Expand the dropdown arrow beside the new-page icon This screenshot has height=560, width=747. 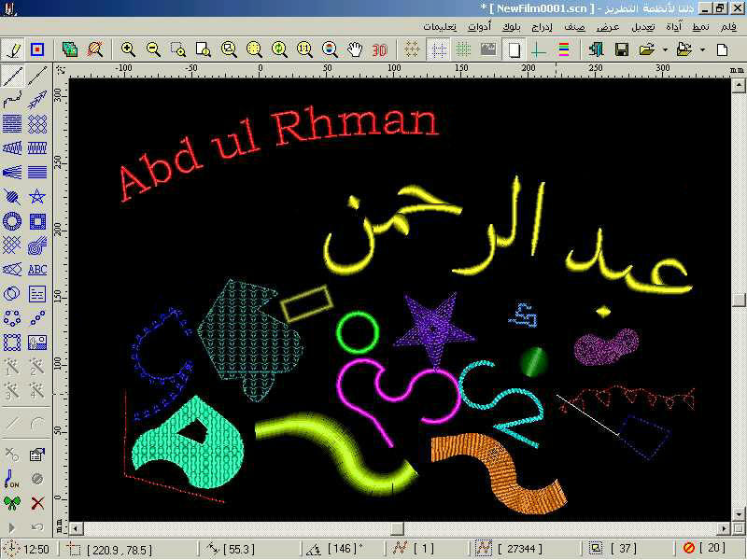tap(702, 49)
